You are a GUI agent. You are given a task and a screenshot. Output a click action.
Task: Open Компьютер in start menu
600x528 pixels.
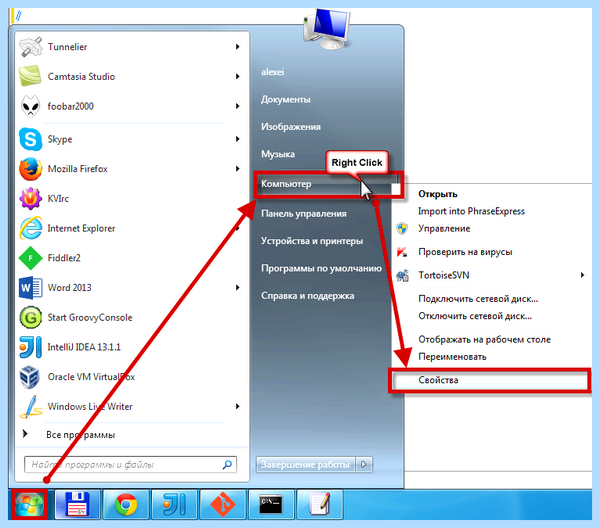click(286, 184)
